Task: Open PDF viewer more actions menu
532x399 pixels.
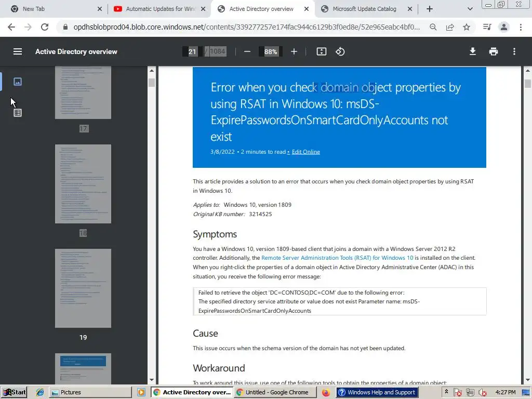Action: (514, 51)
